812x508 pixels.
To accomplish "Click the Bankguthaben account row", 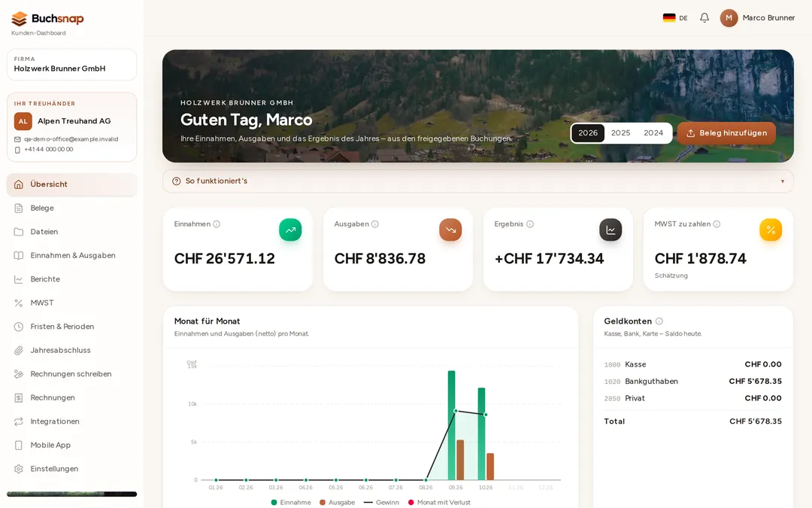I will (x=693, y=382).
